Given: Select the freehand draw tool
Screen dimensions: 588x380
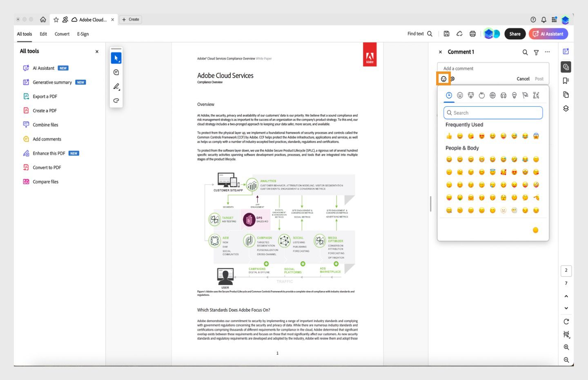Looking at the screenshot, I should click(x=116, y=101).
